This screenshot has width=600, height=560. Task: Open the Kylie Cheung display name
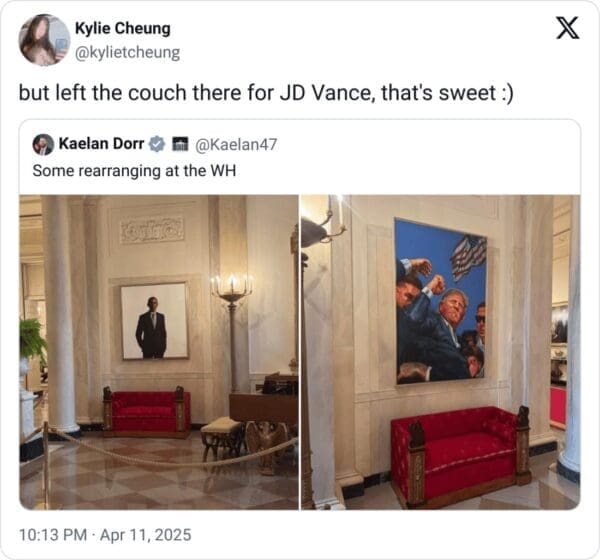click(122, 28)
